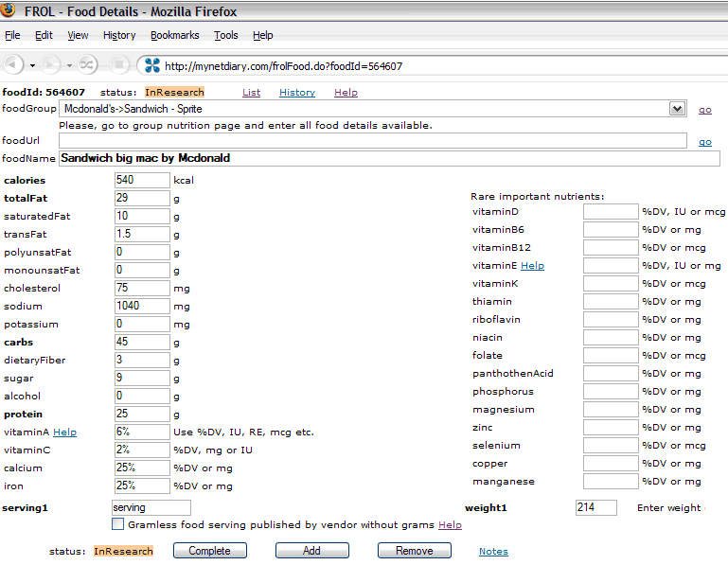Click the Stop loading icon
The height and width of the screenshot is (565, 728).
[x=119, y=65]
